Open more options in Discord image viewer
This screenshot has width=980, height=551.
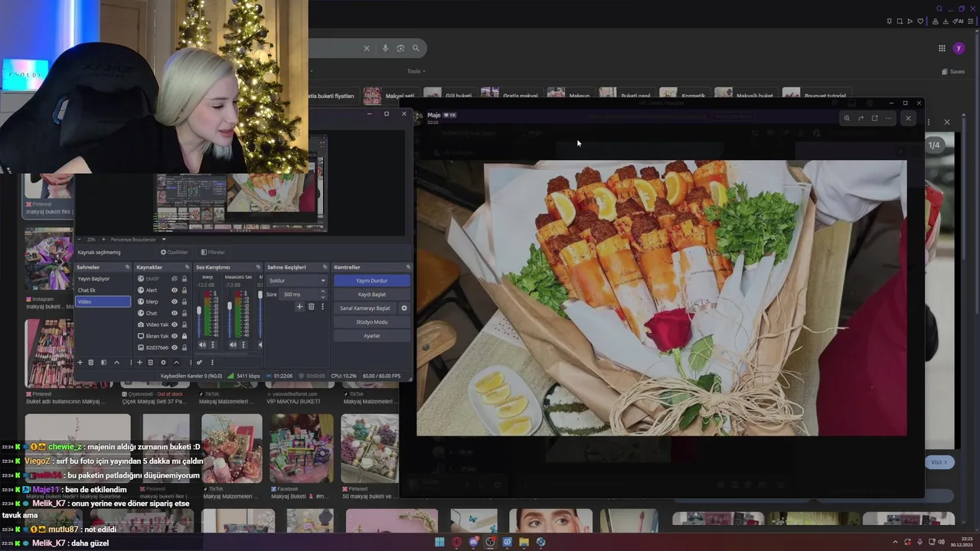click(x=888, y=118)
